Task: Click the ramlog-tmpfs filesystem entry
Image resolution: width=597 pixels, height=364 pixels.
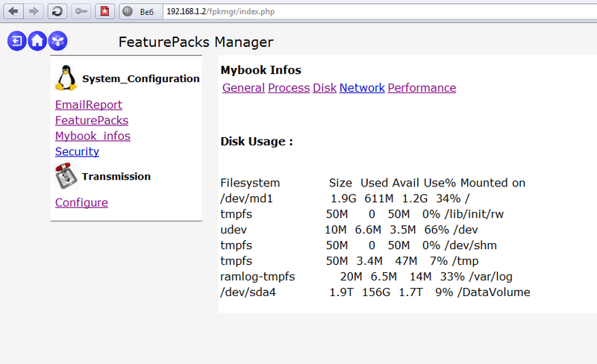Action: point(257,277)
